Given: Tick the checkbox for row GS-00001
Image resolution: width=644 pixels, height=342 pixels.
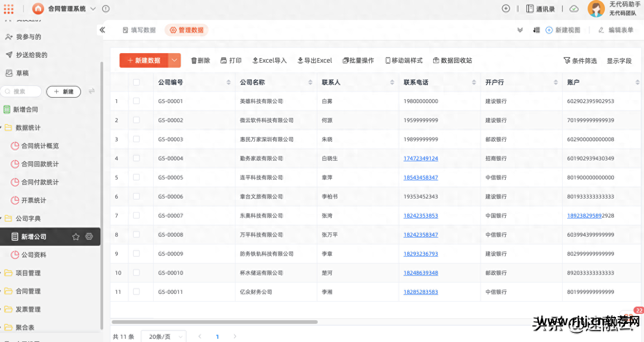Looking at the screenshot, I should 136,101.
